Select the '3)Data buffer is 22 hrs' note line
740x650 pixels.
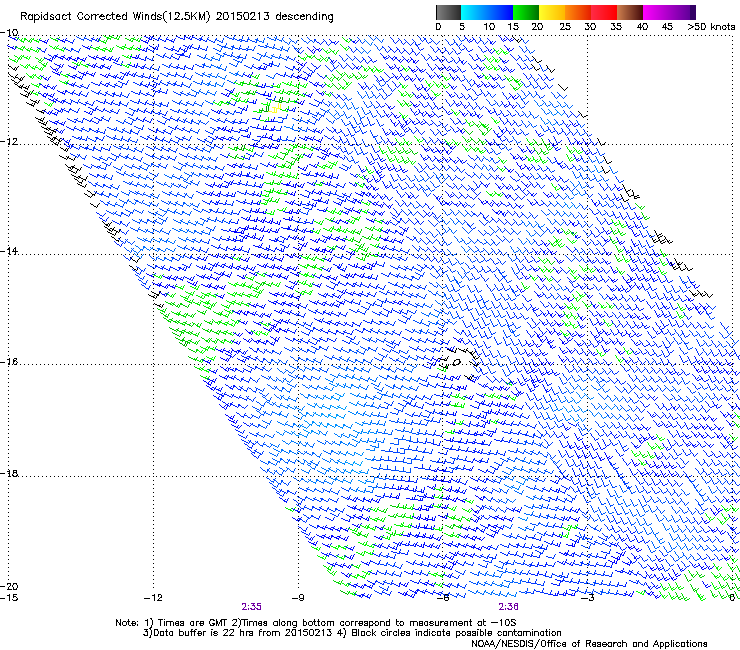pos(352,633)
